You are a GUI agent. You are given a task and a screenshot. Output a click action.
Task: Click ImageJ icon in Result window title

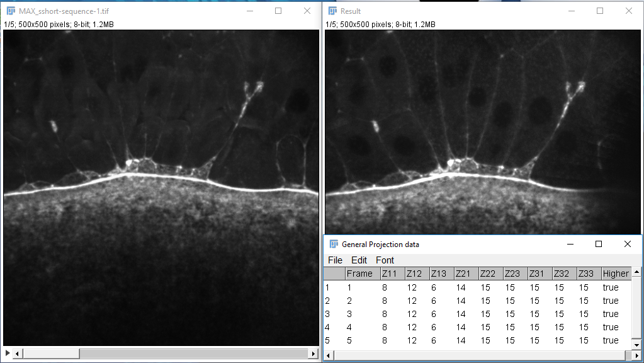coord(332,11)
